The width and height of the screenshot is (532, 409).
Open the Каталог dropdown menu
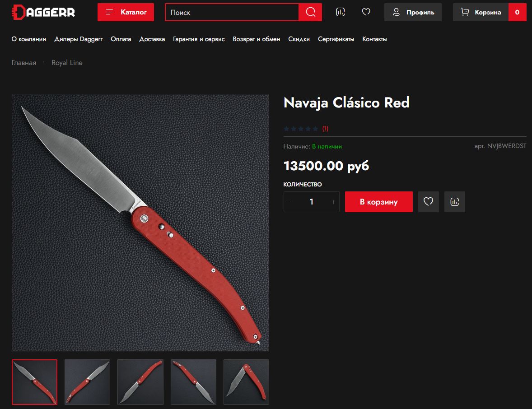coord(126,12)
